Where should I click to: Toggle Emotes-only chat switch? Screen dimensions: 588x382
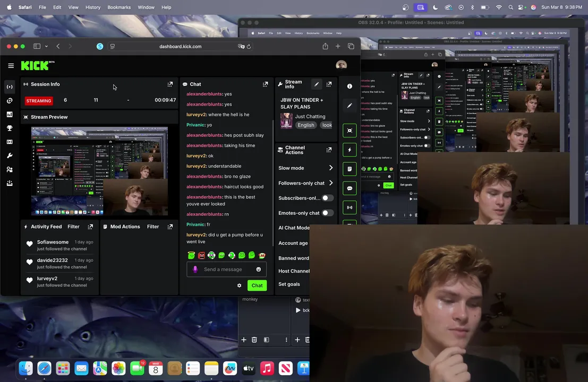point(327,213)
